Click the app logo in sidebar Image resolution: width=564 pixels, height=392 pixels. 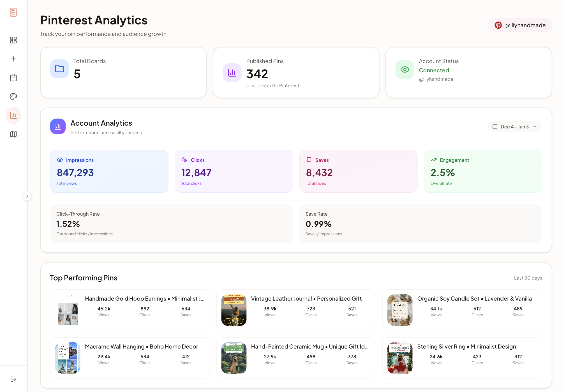[x=13, y=12]
